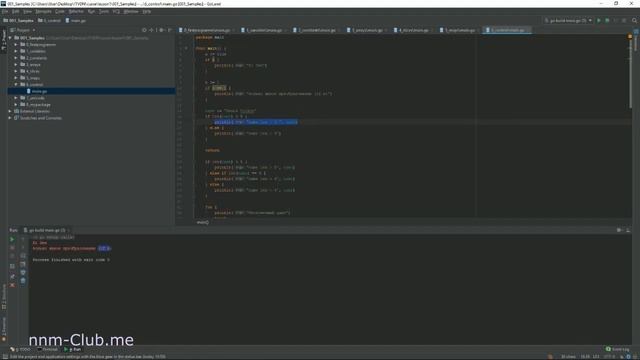Expand the 2_constants folder
This screenshot has width=640, height=360.
pyautogui.click(x=16, y=58)
